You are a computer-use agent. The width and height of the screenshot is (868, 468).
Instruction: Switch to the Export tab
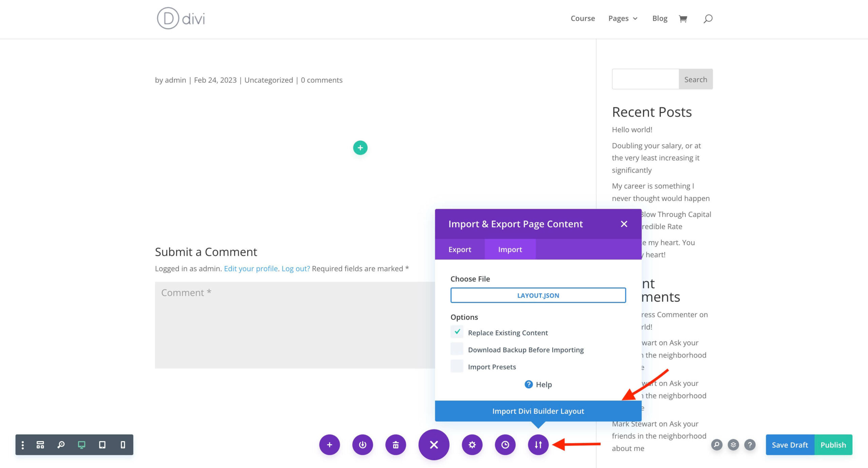459,249
